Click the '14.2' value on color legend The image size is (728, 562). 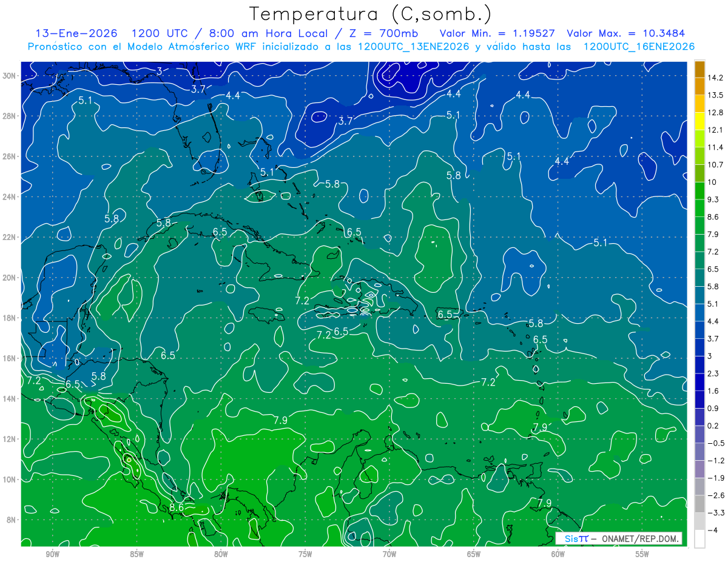715,78
